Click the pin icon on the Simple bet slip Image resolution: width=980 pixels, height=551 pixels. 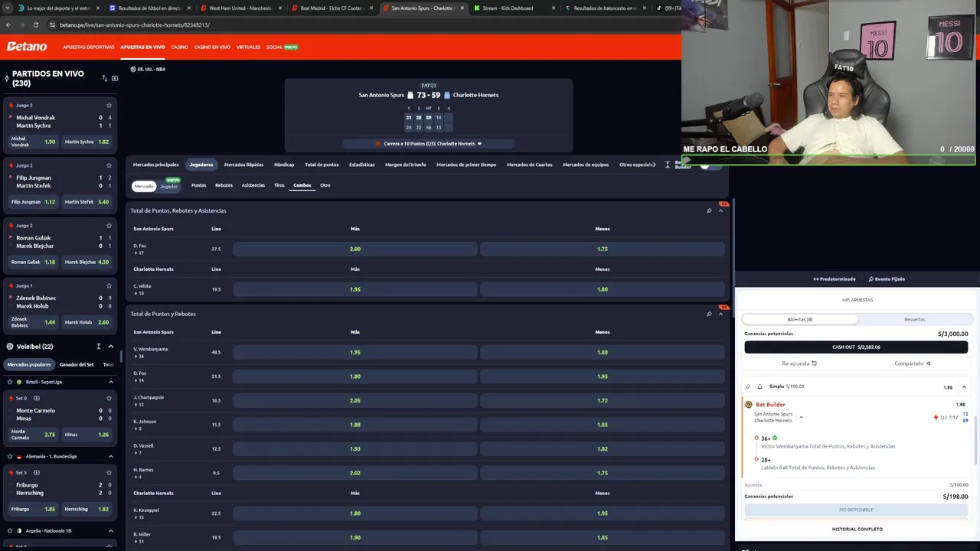pyautogui.click(x=748, y=386)
